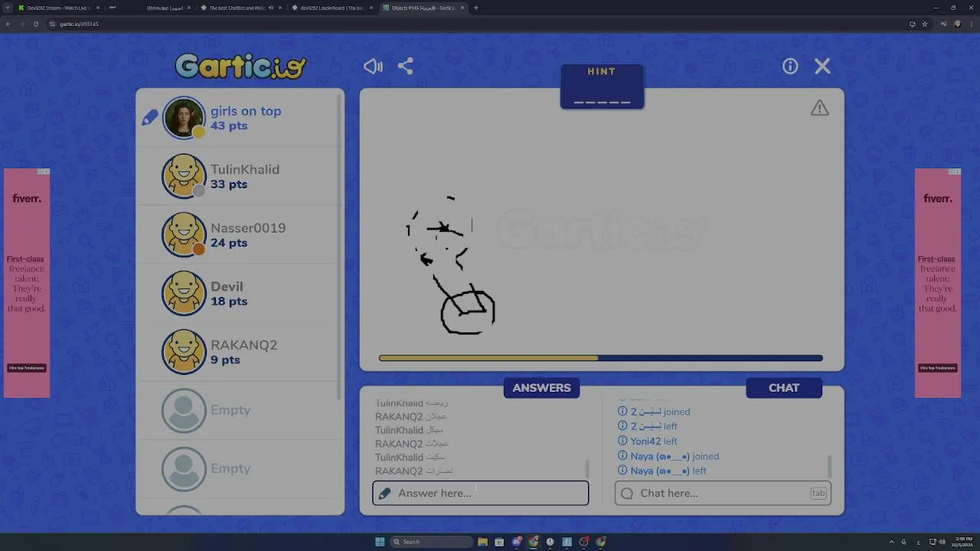The height and width of the screenshot is (551, 980).
Task: Open Windows Start menu
Action: click(x=380, y=542)
